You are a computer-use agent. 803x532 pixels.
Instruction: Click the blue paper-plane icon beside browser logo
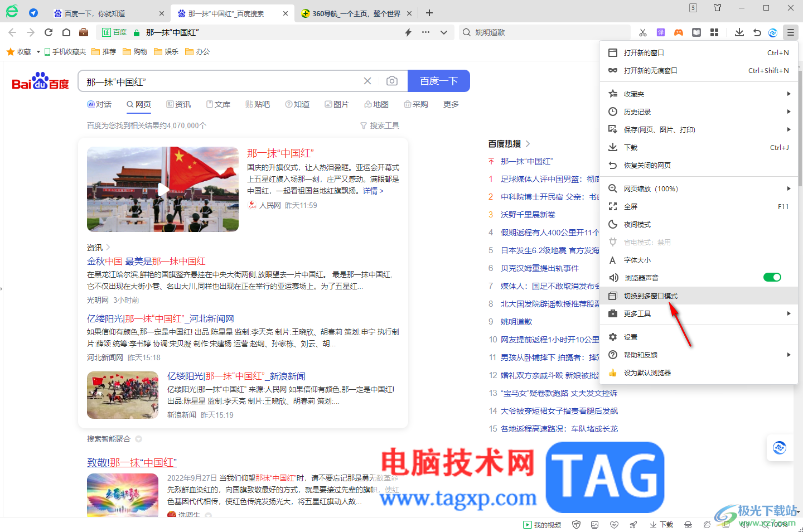[33, 12]
